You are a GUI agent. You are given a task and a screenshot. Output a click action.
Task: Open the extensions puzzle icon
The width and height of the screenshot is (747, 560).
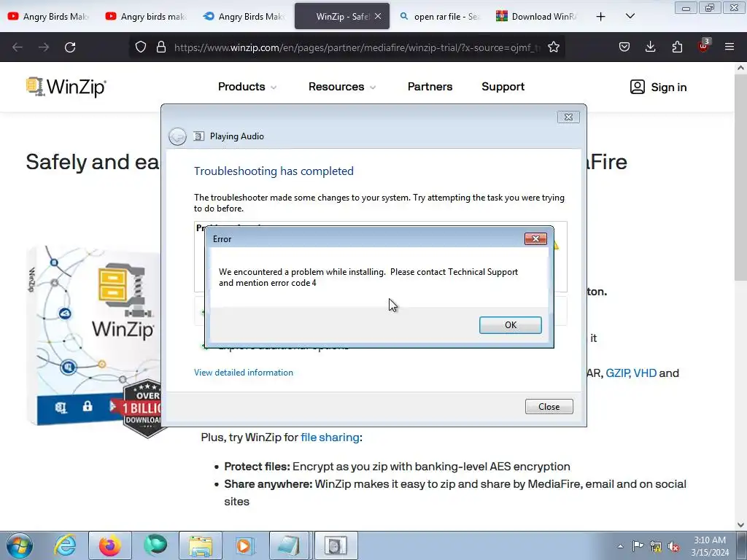coord(677,47)
